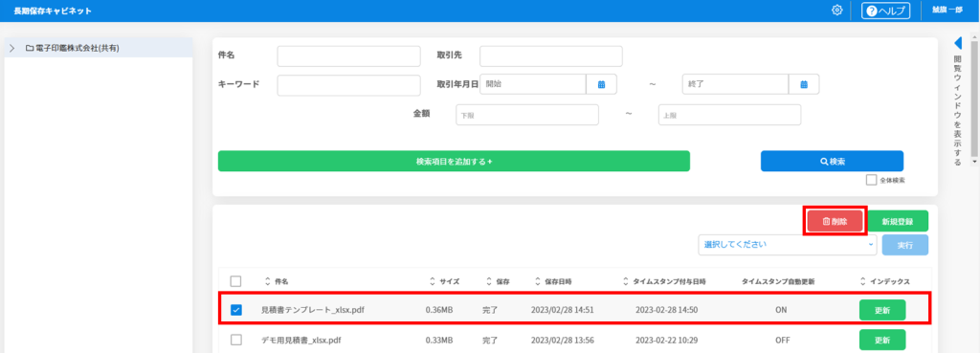The image size is (980, 353).
Task: Open the 選択してください dropdown
Action: (788, 245)
